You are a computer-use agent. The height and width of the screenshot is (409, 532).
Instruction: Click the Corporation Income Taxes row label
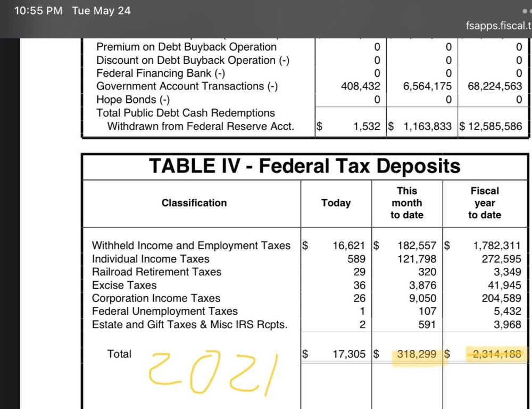(x=156, y=298)
